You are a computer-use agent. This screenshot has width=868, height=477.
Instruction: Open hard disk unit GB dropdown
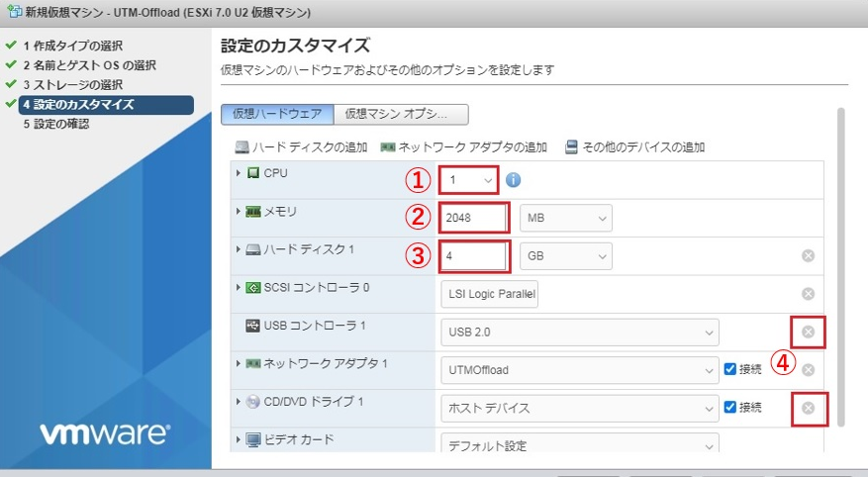click(565, 255)
